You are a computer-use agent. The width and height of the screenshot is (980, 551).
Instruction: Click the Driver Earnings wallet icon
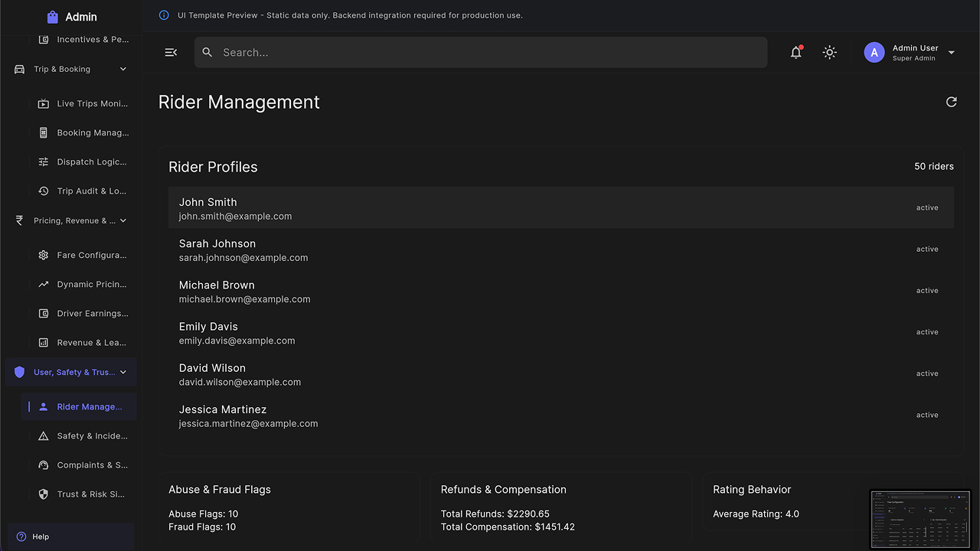(x=43, y=313)
